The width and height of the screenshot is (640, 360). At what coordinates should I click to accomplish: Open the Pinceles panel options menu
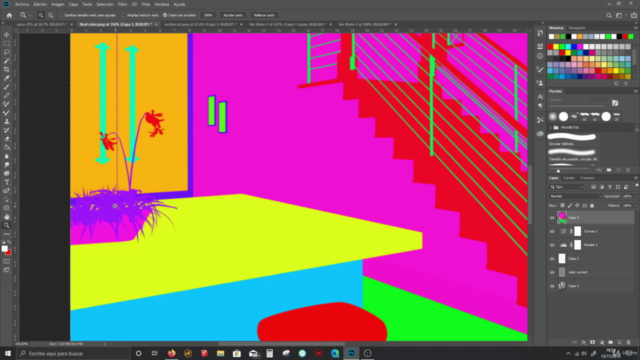[x=636, y=91]
